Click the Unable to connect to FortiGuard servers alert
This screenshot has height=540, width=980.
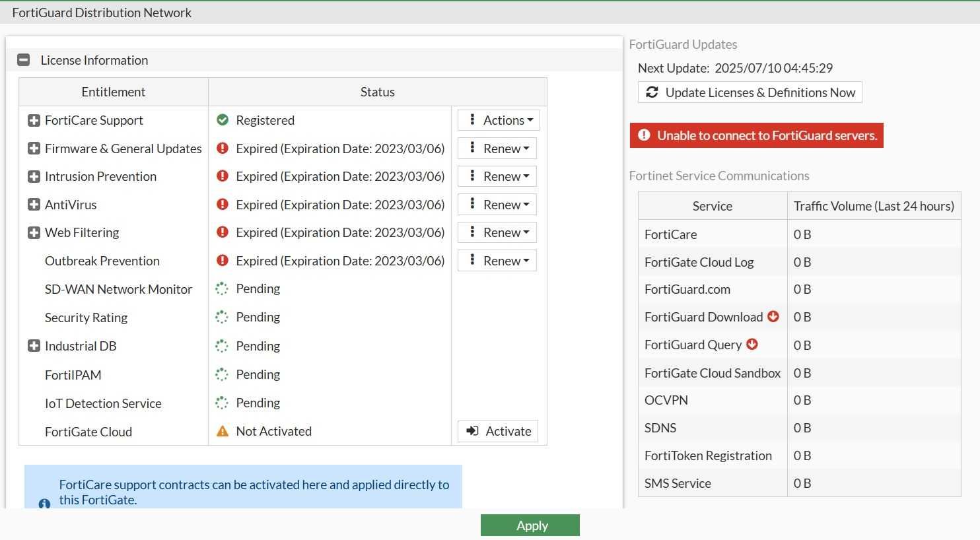757,135
